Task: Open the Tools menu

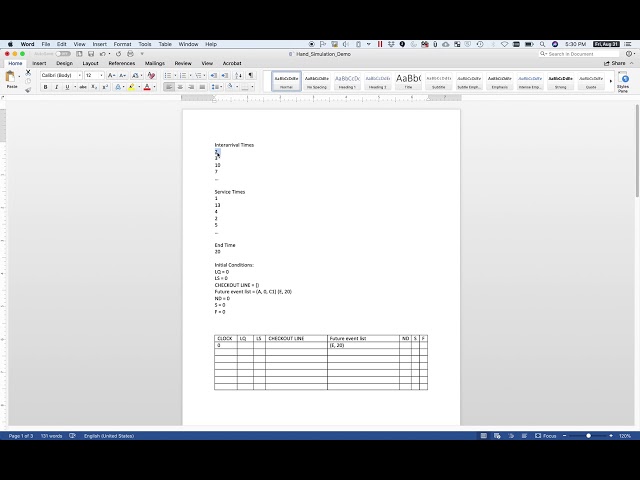Action: pos(144,44)
